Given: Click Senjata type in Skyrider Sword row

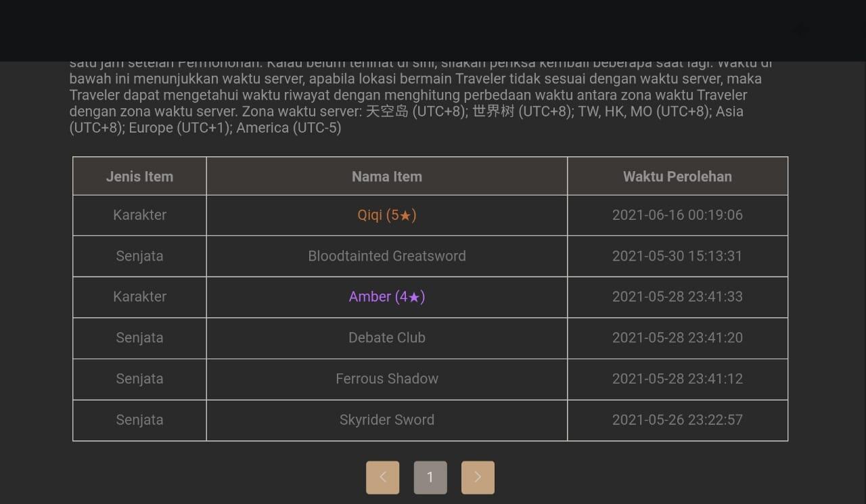Looking at the screenshot, I should [139, 419].
